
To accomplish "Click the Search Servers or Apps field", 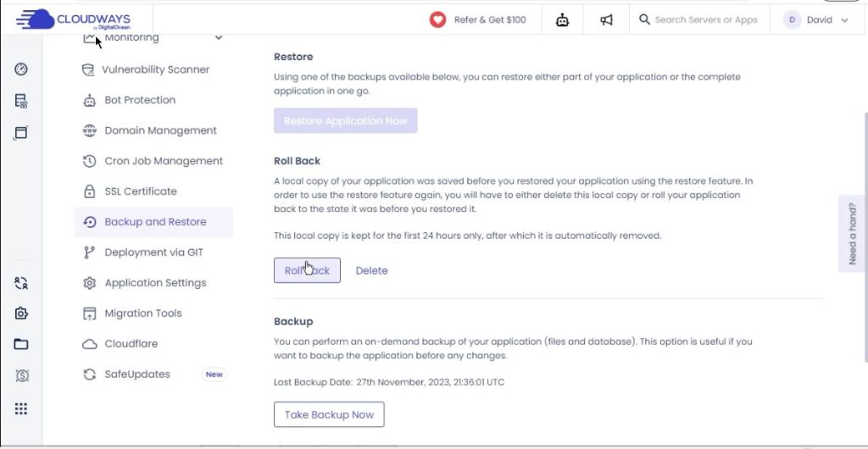I will coord(705,19).
